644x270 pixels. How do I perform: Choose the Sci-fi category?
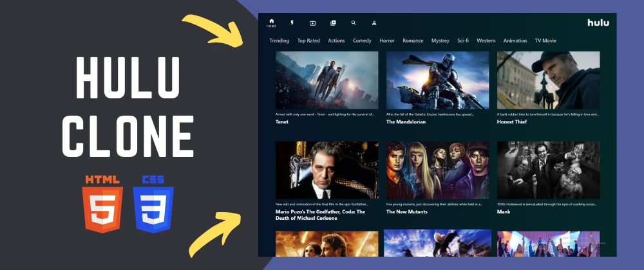(x=463, y=40)
